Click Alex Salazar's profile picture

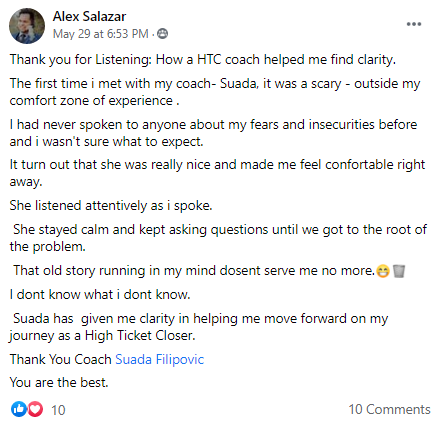coord(27,26)
